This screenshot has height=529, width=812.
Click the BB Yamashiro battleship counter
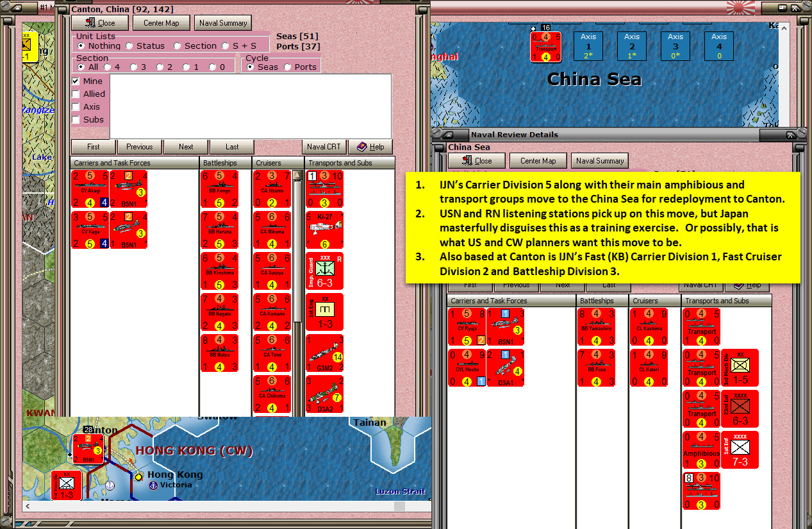point(597,326)
